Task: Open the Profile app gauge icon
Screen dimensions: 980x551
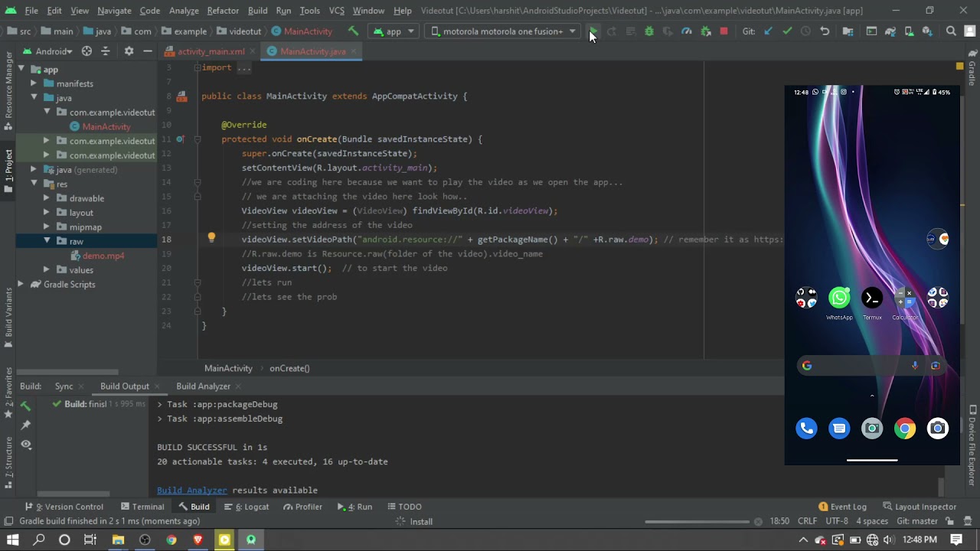Action: 687,31
